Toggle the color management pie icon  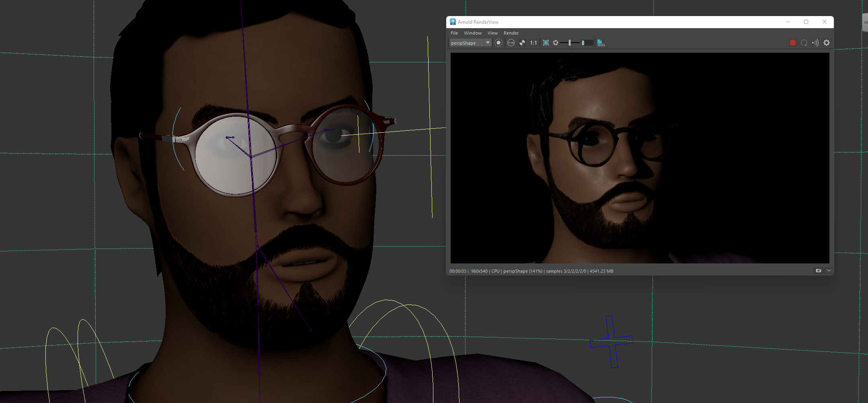click(522, 43)
